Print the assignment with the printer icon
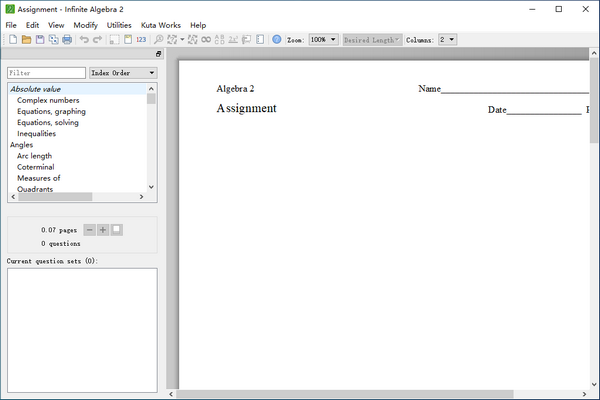 coord(67,40)
